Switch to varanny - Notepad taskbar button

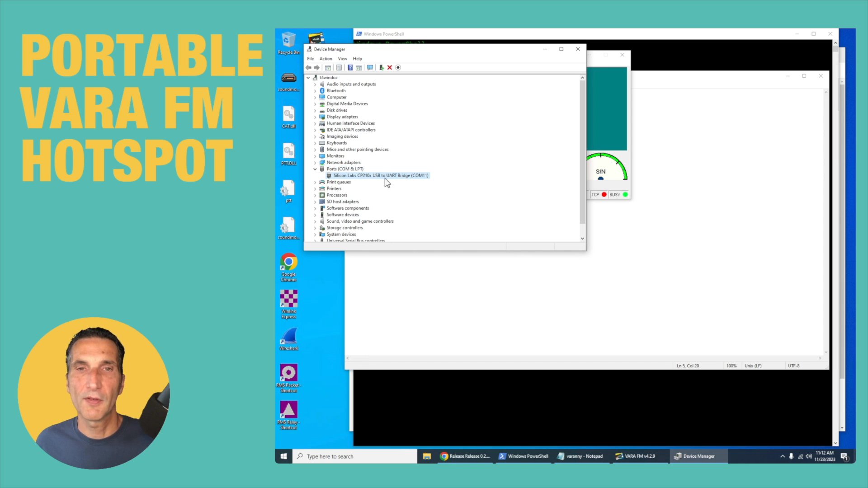click(580, 456)
